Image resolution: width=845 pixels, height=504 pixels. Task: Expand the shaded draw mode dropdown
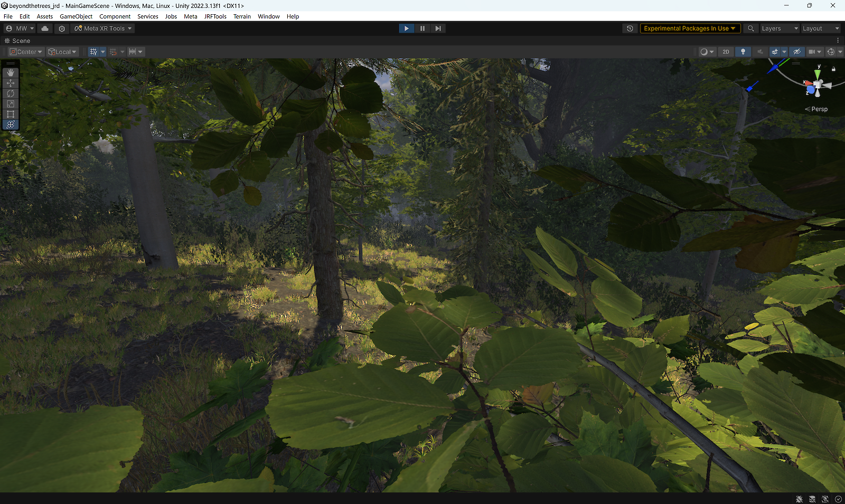click(x=712, y=51)
